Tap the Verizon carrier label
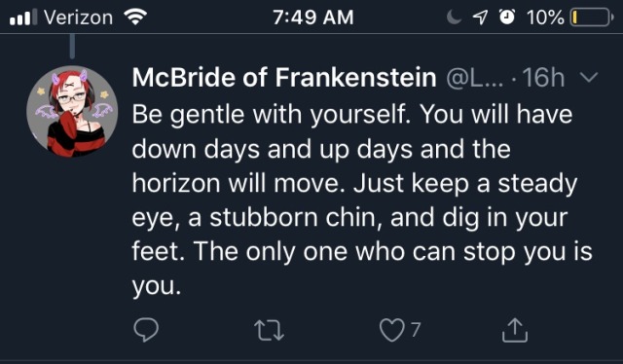This screenshot has width=623, height=364. [x=78, y=18]
